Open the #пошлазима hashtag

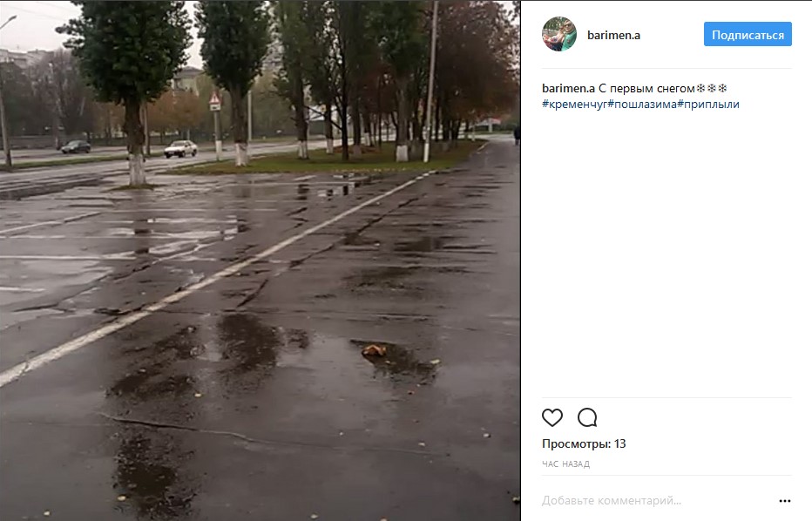pyautogui.click(x=642, y=105)
